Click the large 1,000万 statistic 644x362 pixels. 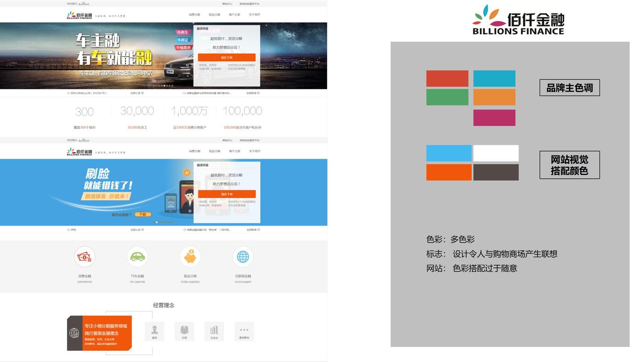190,111
